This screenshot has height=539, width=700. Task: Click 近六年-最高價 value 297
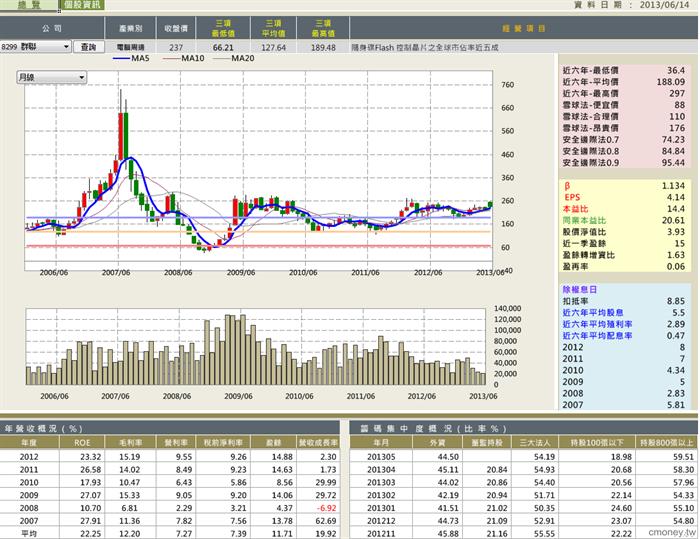677,93
